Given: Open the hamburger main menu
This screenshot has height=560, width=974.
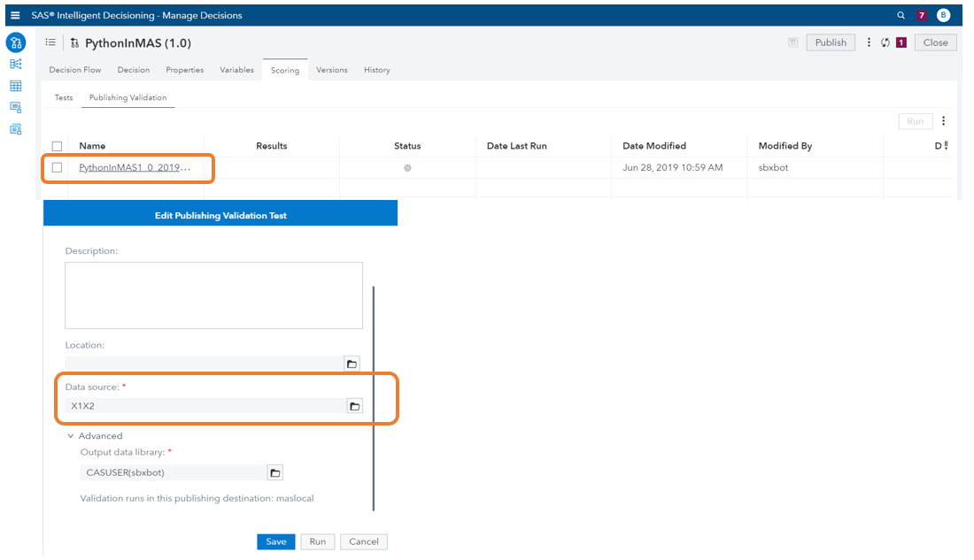Looking at the screenshot, I should (x=15, y=15).
